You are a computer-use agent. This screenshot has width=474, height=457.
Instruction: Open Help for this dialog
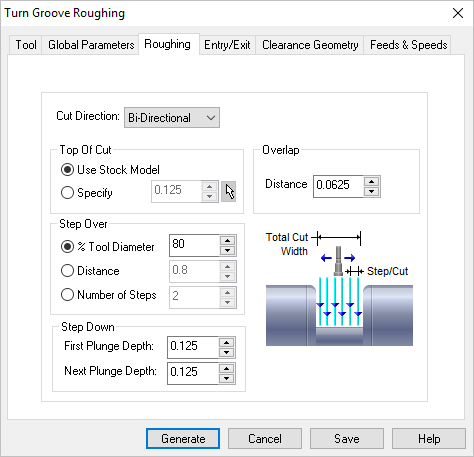click(429, 439)
